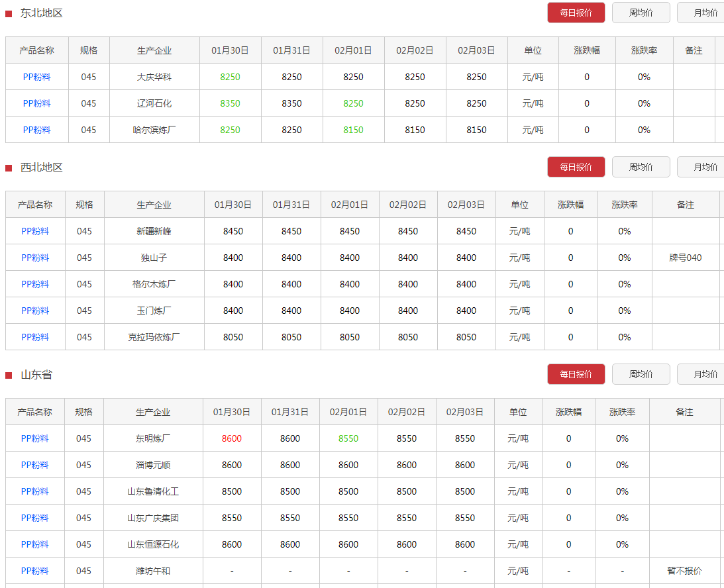The image size is (724, 588).
Task: Click green 8350 price for 辽河石化
Action: [x=230, y=103]
